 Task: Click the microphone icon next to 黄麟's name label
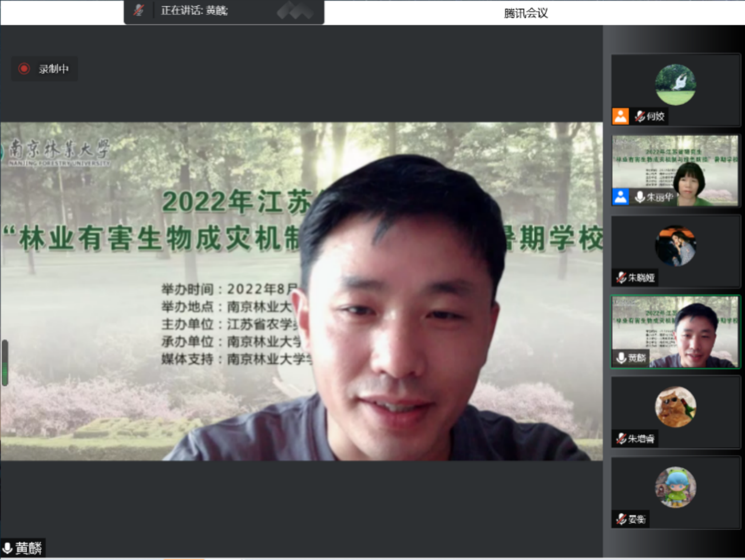click(8, 547)
